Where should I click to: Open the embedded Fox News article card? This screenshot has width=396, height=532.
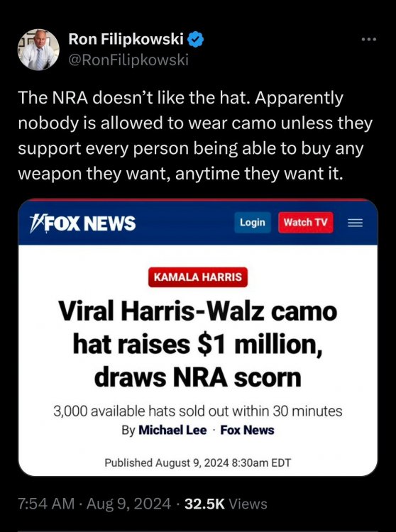click(x=198, y=337)
